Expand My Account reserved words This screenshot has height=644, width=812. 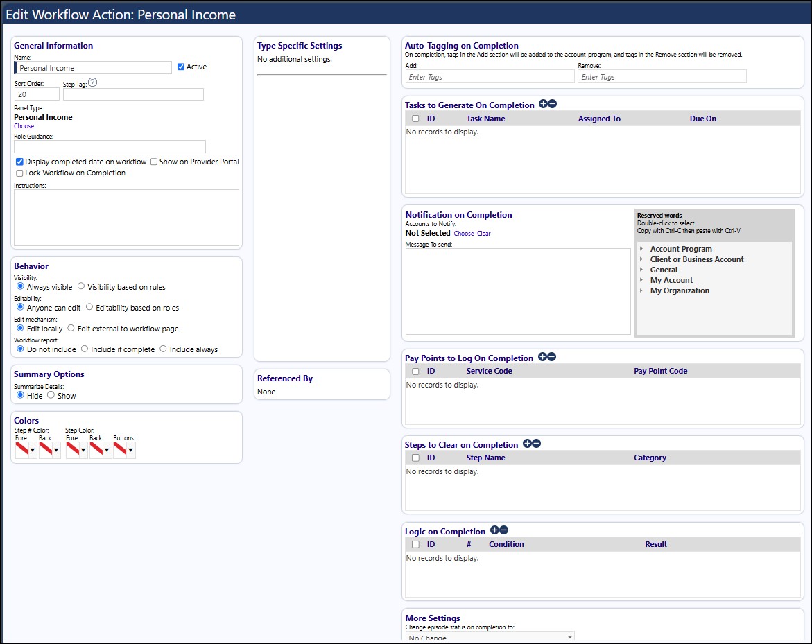[x=641, y=280]
